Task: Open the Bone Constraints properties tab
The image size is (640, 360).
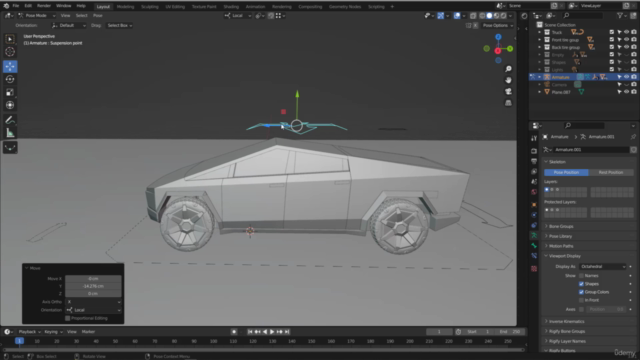Action: (x=534, y=256)
